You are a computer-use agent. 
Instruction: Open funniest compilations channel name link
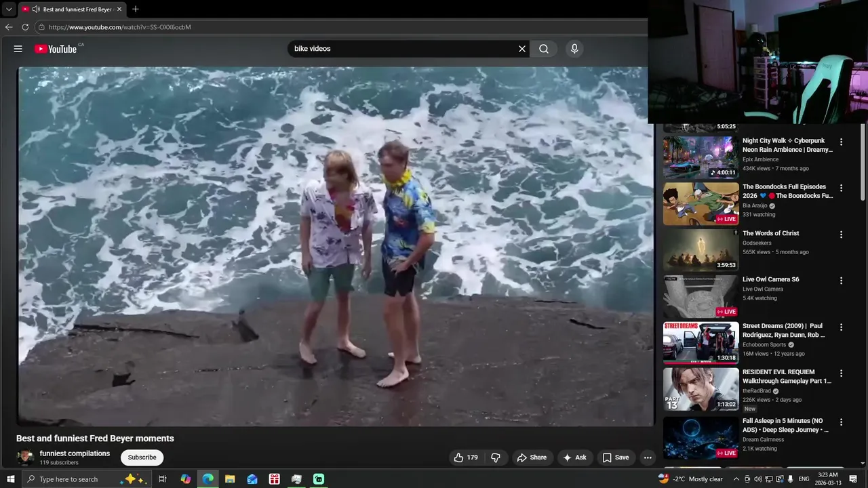tap(75, 453)
